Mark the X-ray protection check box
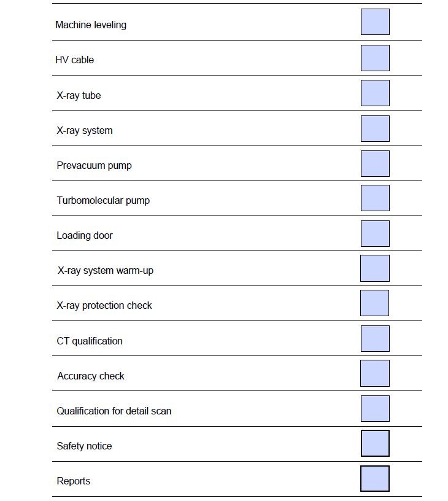448x501 pixels. 374,303
